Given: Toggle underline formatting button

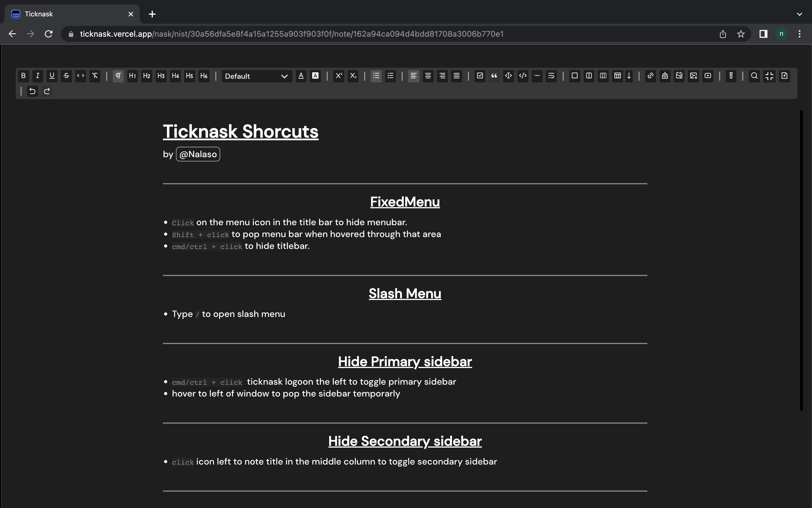Looking at the screenshot, I should [52, 76].
